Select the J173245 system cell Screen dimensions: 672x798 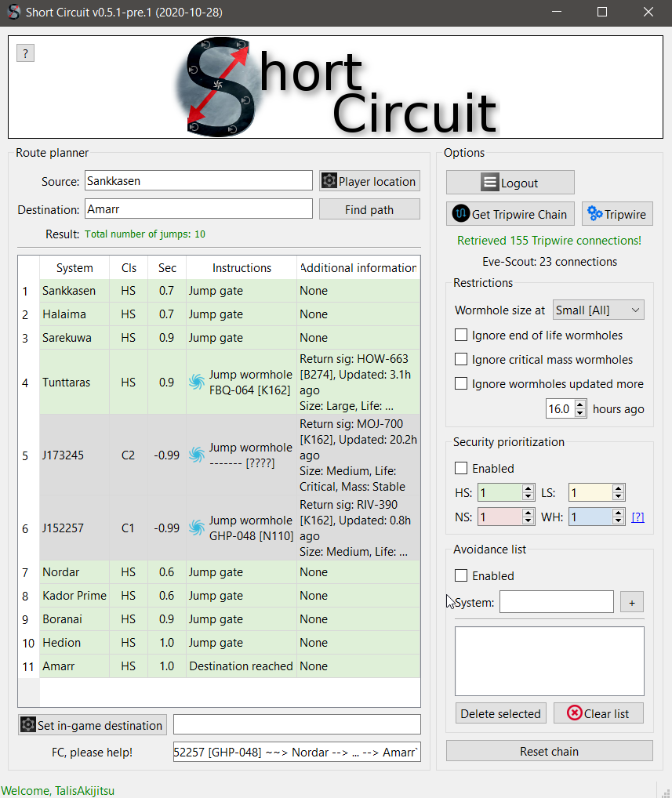pyautogui.click(x=74, y=455)
